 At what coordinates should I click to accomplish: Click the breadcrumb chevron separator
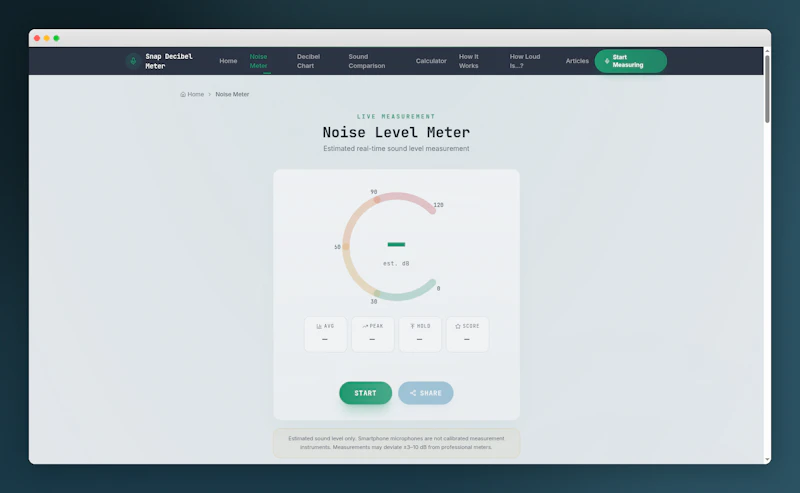click(209, 94)
